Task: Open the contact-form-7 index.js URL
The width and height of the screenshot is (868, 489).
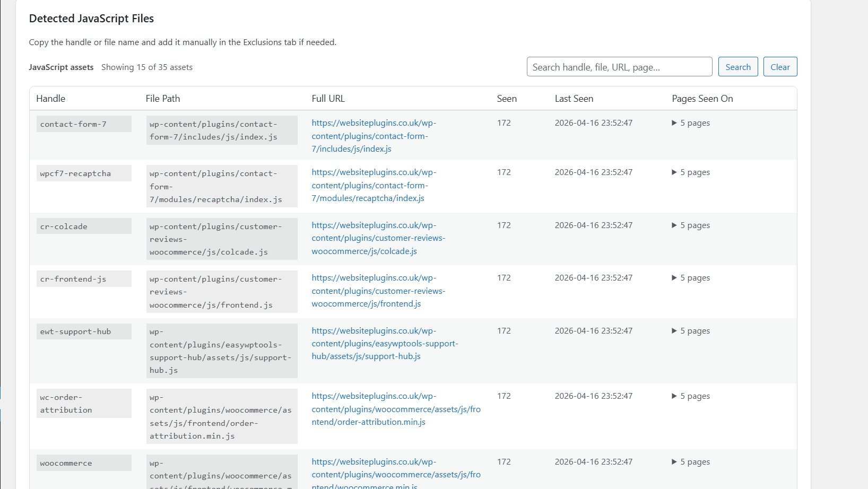Action: [374, 136]
